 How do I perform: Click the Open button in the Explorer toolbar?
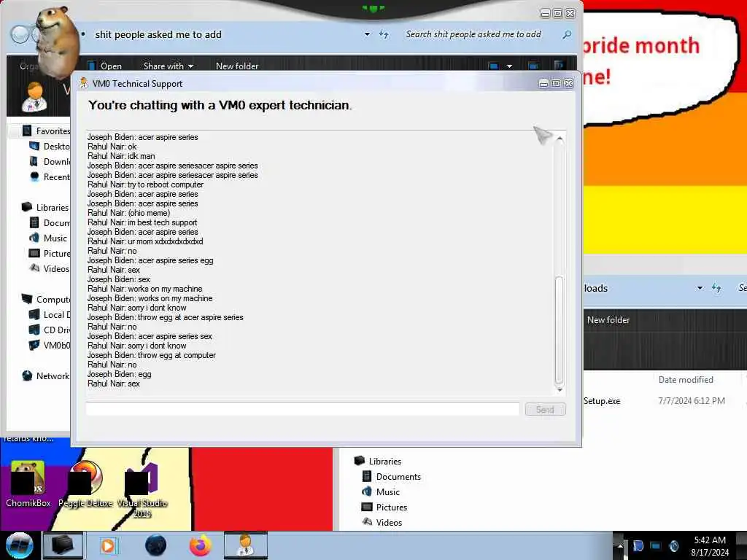[x=105, y=66]
